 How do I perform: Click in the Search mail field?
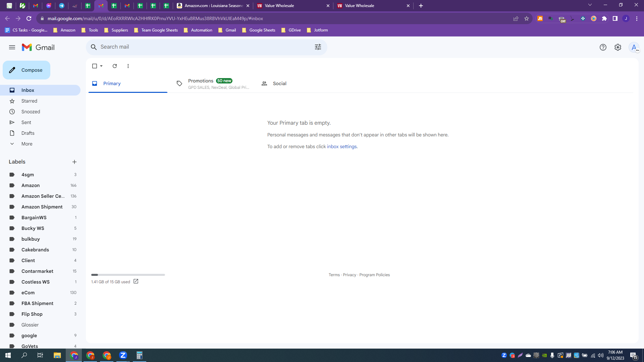click(x=205, y=47)
